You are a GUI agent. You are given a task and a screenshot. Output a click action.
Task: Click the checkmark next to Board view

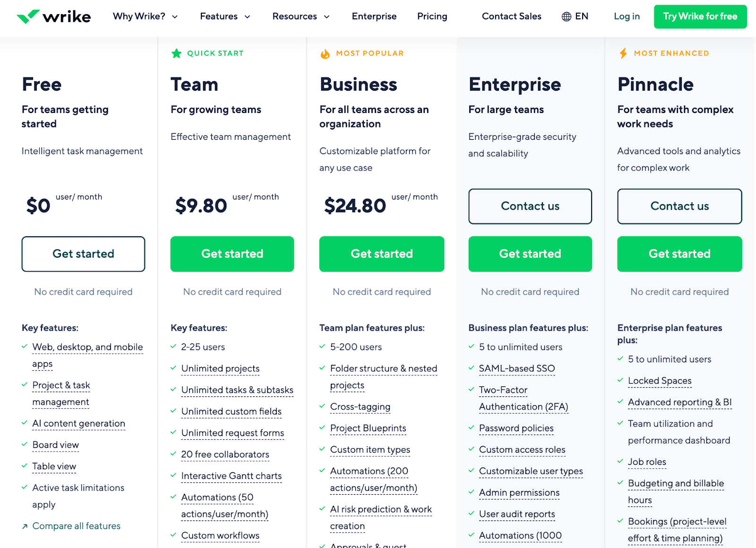pos(25,445)
